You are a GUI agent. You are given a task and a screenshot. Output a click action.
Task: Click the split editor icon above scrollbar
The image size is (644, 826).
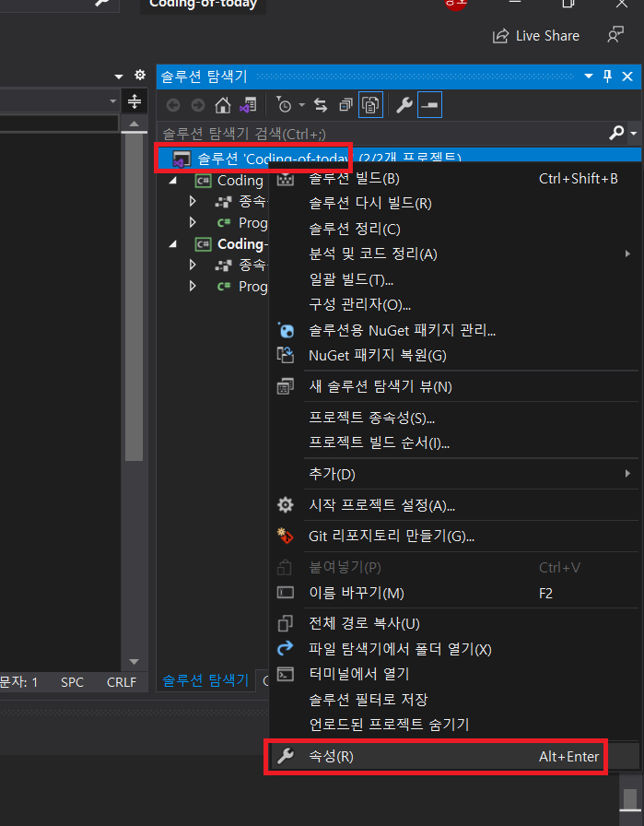[x=135, y=101]
